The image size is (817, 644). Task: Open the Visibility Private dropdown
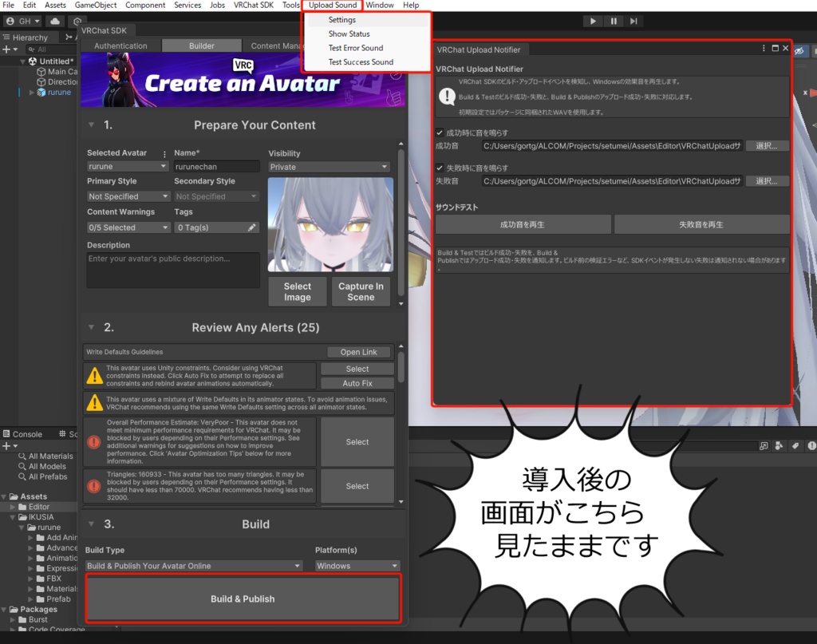coord(329,167)
